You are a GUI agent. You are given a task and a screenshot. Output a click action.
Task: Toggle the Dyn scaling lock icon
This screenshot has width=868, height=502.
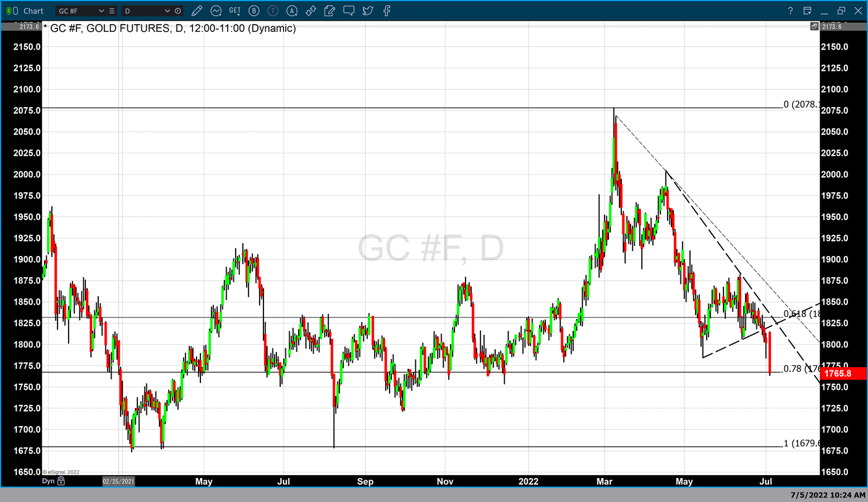pyautogui.click(x=61, y=481)
